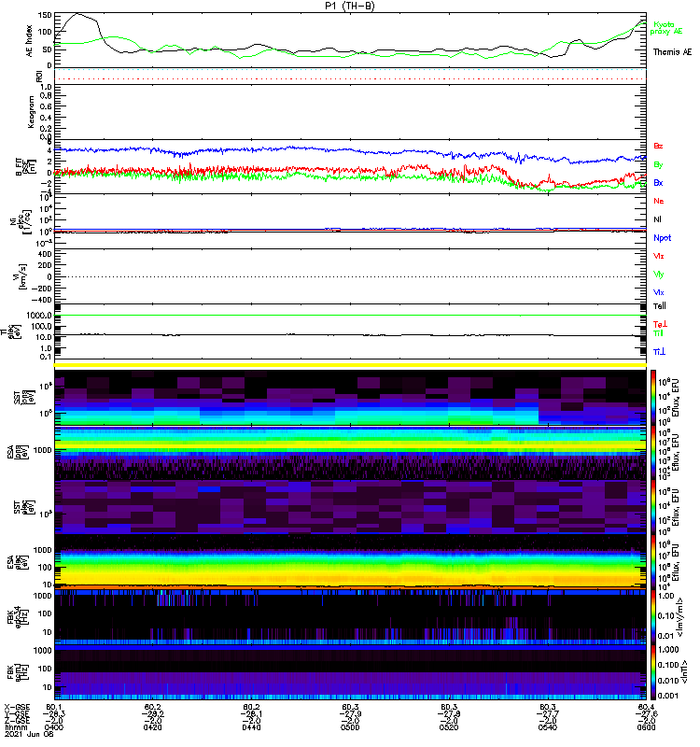Click the "ESA elec [eV]" axis label

coord(18,562)
